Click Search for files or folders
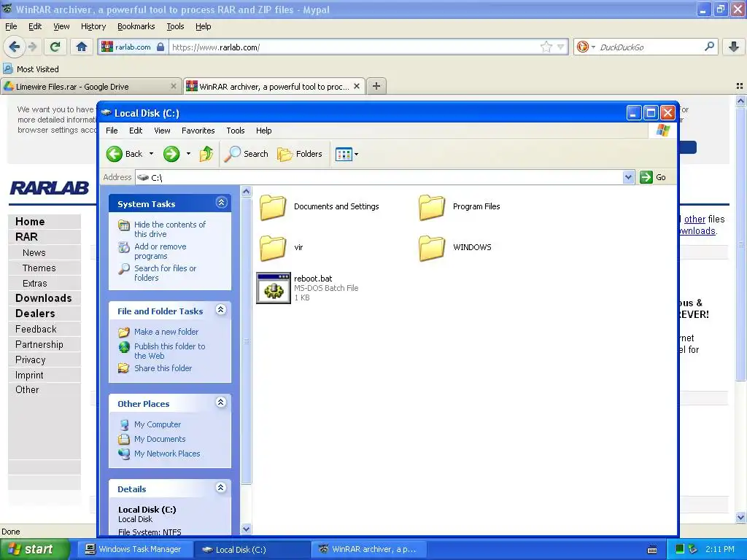Screen dimensions: 747x560 point(165,273)
